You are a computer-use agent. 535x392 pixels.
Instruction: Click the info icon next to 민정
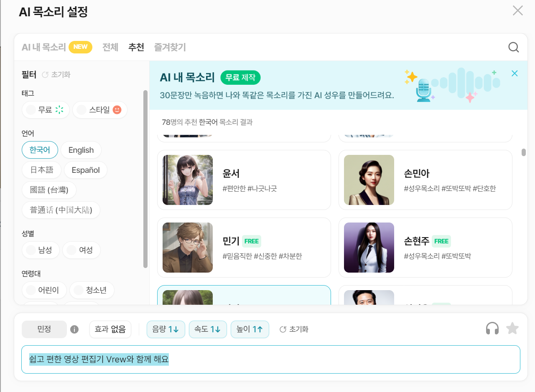pyautogui.click(x=75, y=329)
